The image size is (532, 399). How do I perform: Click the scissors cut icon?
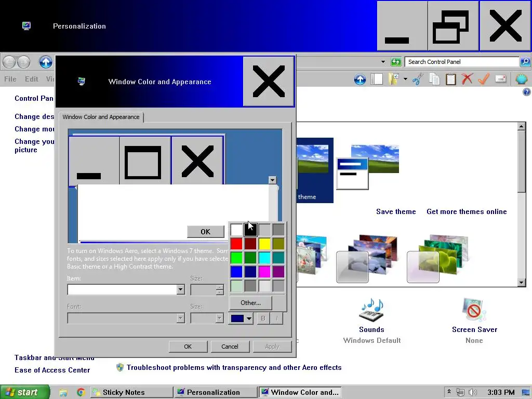(418, 79)
